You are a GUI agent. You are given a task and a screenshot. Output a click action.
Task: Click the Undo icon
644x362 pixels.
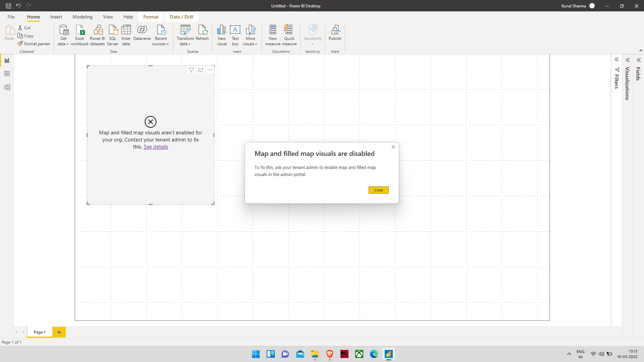[x=18, y=6]
